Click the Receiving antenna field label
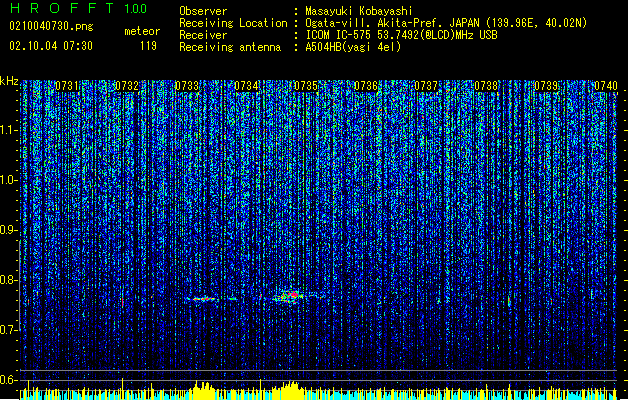629x400 pixels. click(x=230, y=47)
